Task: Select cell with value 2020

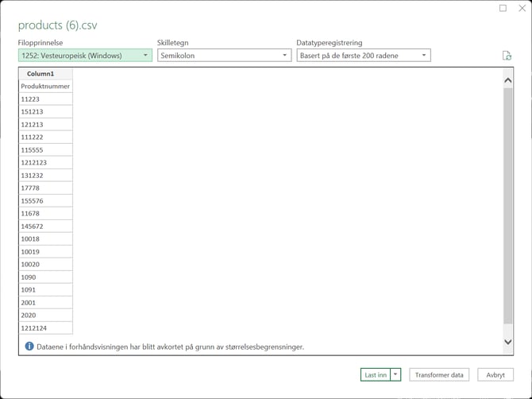Action: (x=45, y=316)
